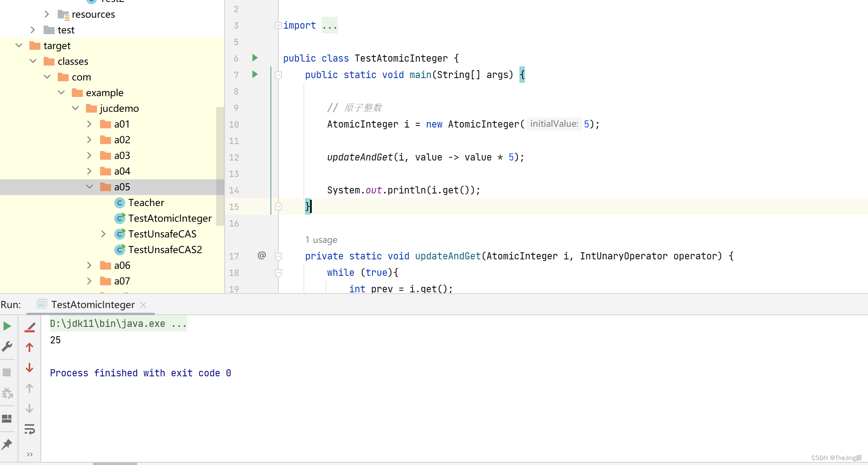This screenshot has width=868, height=465.
Task: Click the '1 usage' hint link
Action: [321, 240]
